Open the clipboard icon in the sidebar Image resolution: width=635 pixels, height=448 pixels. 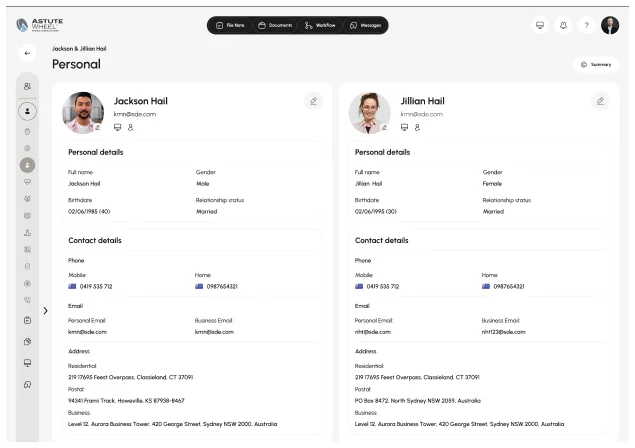pyautogui.click(x=27, y=320)
